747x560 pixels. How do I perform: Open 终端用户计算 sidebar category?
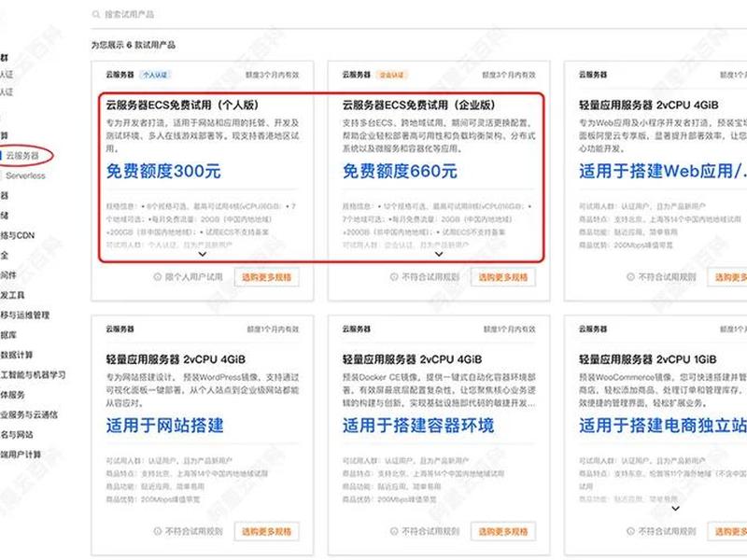point(21,455)
